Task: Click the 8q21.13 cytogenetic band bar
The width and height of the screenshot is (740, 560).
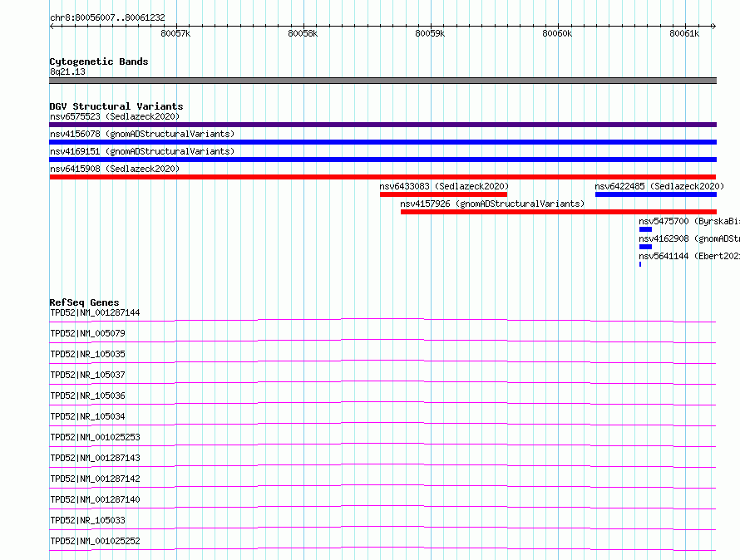Action: [x=382, y=81]
